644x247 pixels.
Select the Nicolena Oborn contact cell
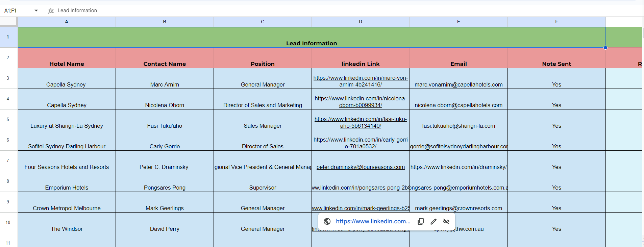coord(165,99)
